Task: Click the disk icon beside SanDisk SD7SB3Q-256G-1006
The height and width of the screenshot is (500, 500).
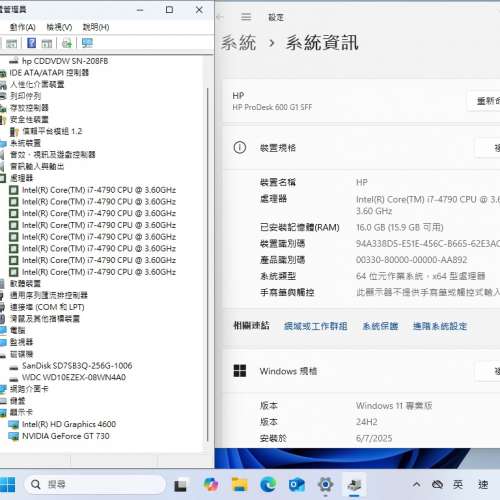Action: pyautogui.click(x=14, y=367)
